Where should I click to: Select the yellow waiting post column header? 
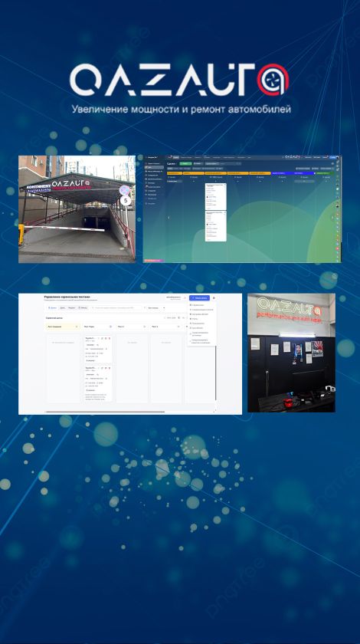(63, 327)
